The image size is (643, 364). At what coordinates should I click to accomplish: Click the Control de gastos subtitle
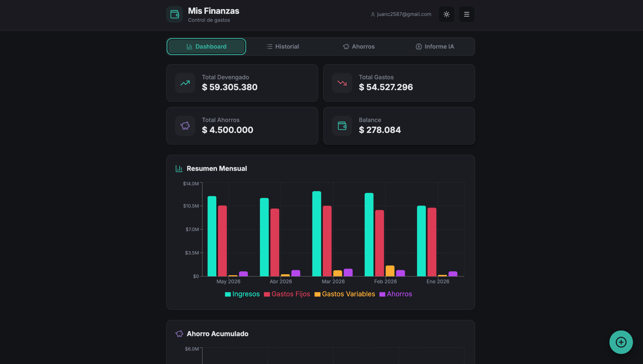pos(209,20)
